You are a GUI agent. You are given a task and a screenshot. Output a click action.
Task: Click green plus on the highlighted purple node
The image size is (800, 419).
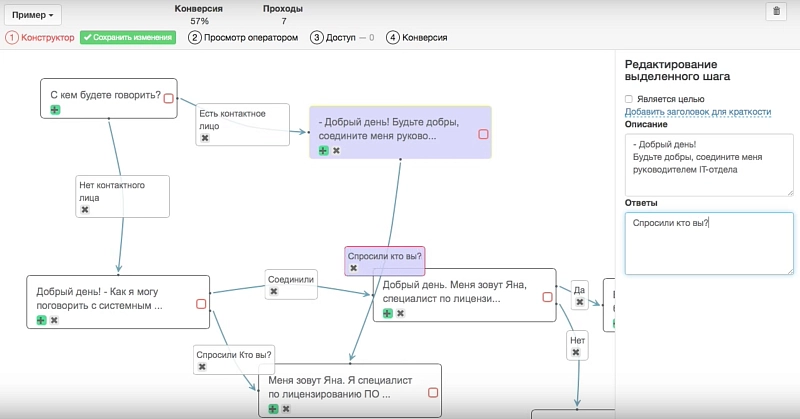click(x=323, y=150)
